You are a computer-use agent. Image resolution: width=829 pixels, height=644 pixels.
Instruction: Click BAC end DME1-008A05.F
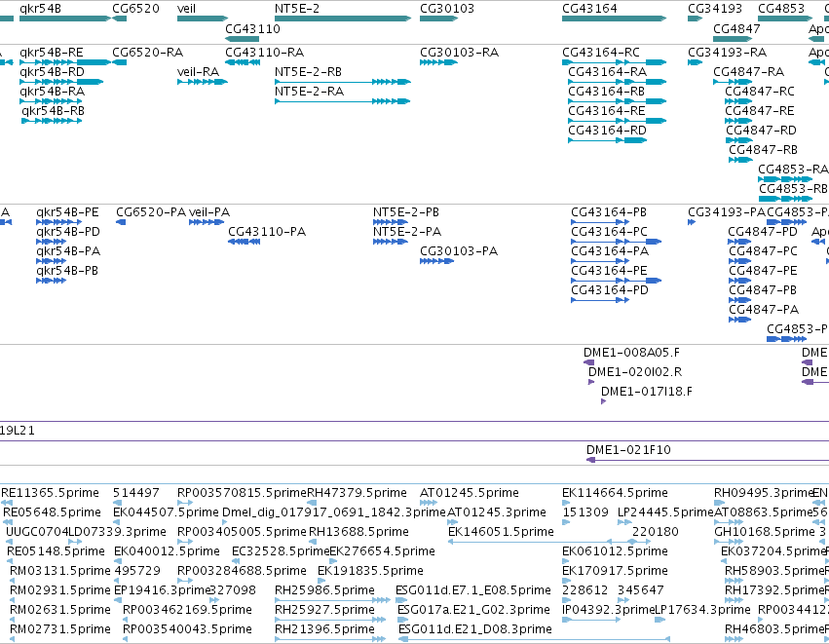click(589, 362)
